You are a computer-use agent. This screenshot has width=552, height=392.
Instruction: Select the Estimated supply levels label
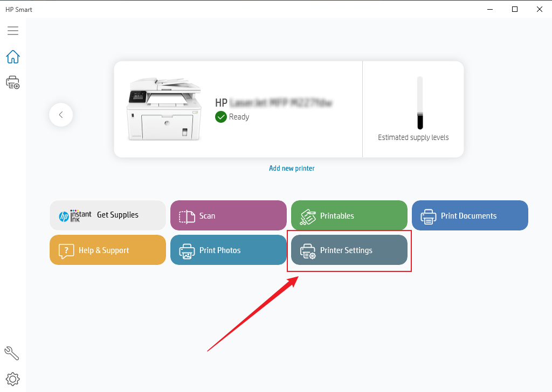click(x=413, y=137)
